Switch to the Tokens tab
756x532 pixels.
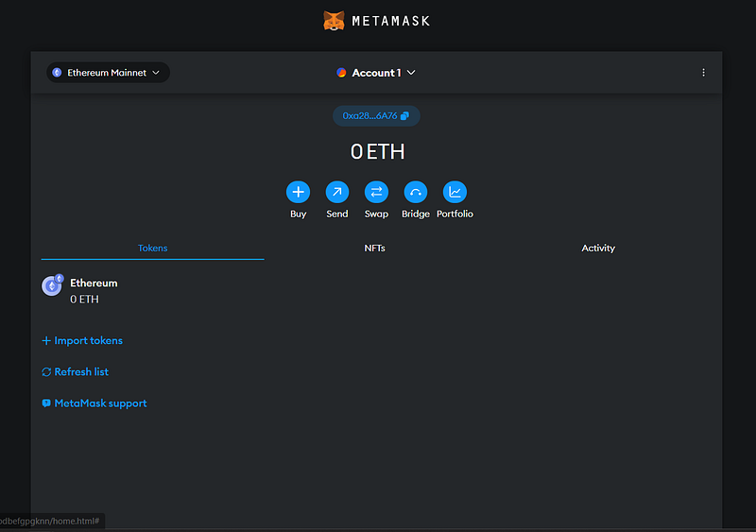point(152,248)
